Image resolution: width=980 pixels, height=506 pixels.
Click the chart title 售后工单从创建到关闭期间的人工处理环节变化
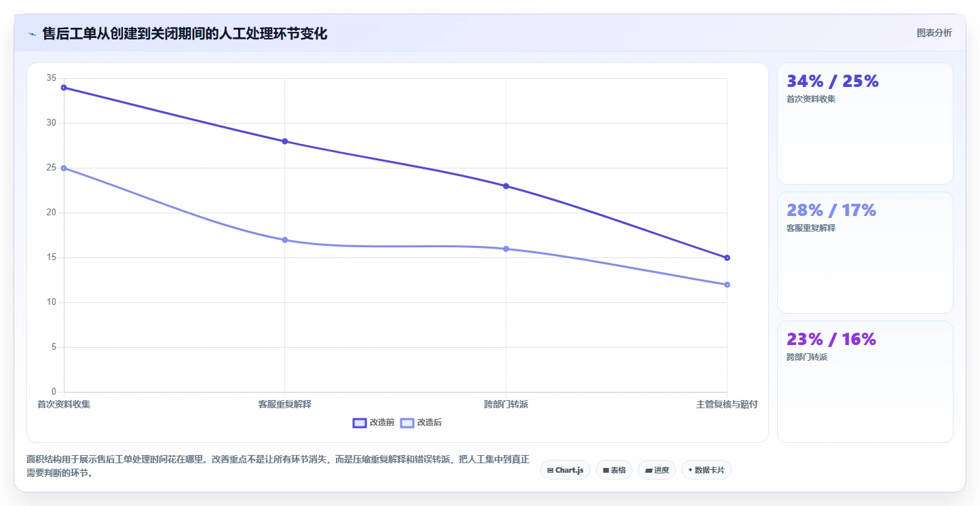(185, 34)
